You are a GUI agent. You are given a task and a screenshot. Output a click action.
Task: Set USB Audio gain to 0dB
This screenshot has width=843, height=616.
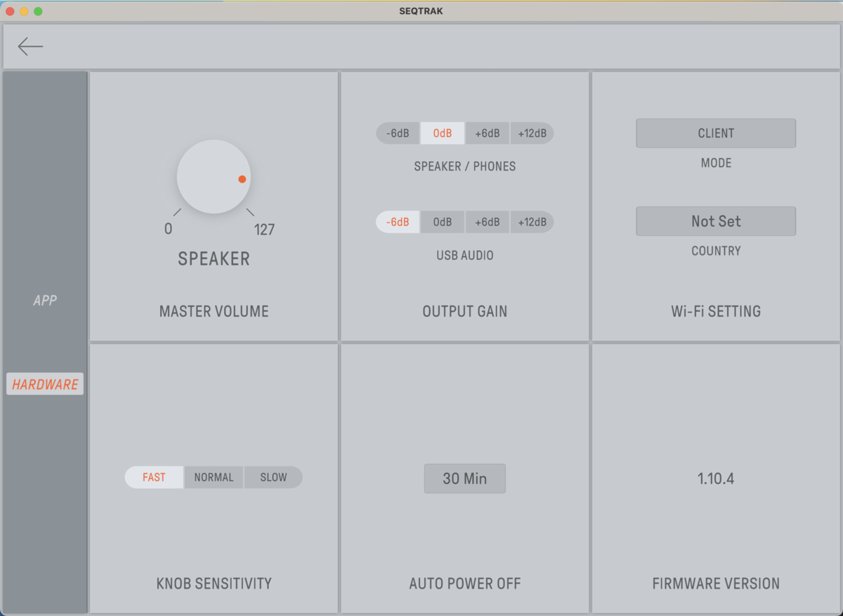[x=443, y=222]
